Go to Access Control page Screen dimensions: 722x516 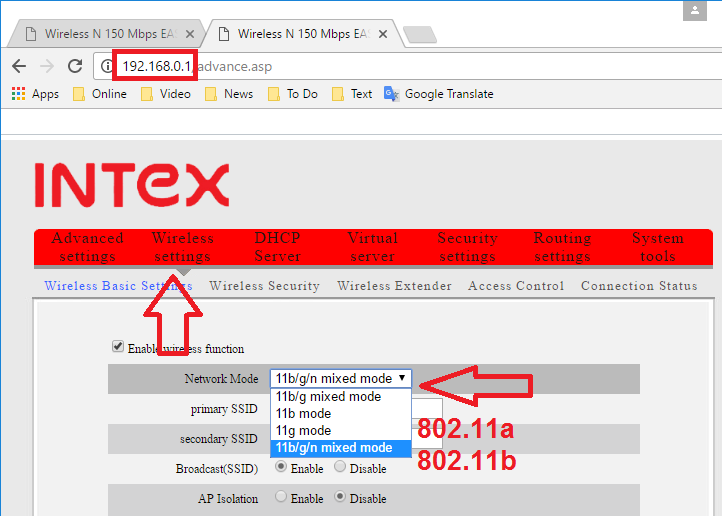(516, 286)
